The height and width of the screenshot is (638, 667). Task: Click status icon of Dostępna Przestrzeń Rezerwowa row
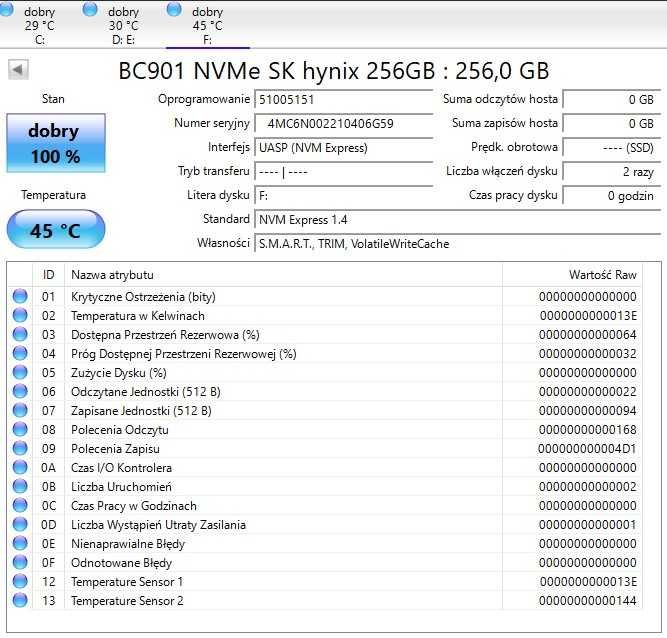(x=20, y=334)
